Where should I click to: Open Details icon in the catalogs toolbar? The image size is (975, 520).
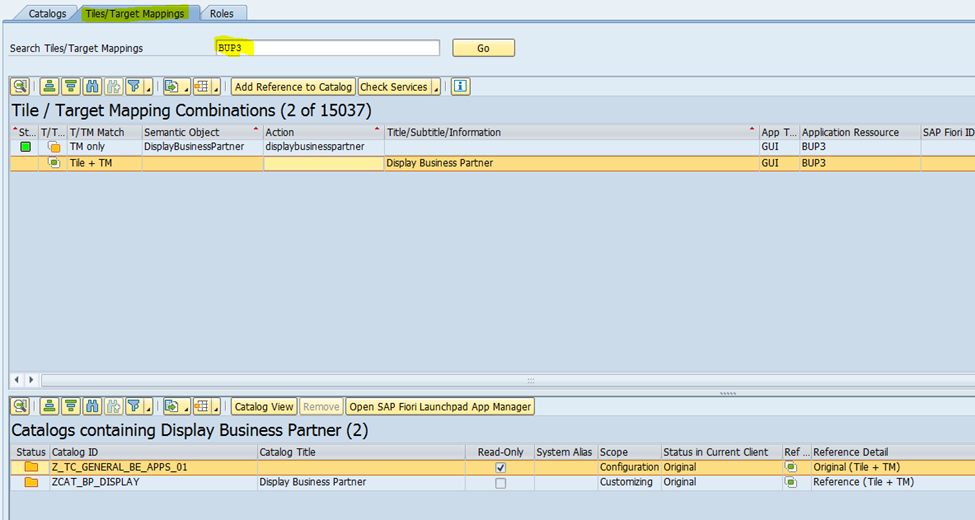[20, 406]
